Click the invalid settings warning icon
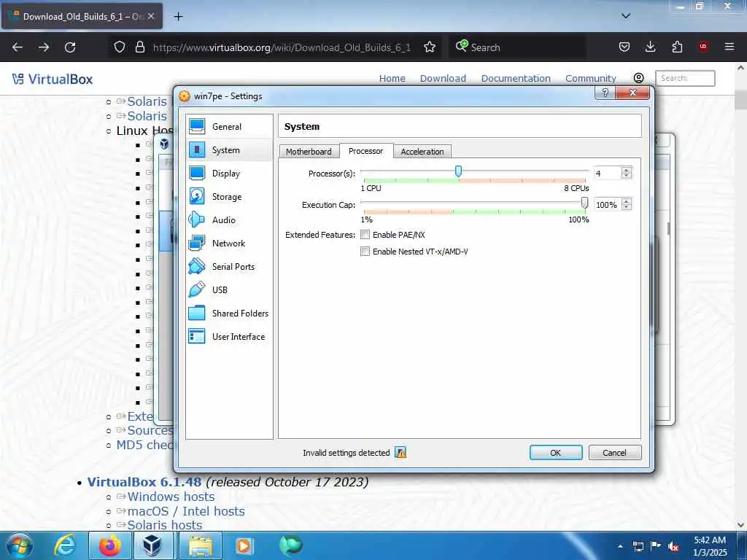This screenshot has width=747, height=560. (x=400, y=453)
